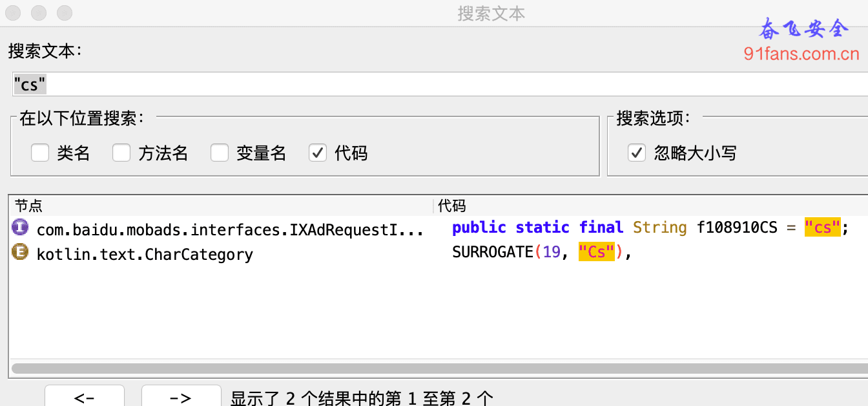Click the 显示了 2 个结果 status text
The width and height of the screenshot is (868, 406).
pyautogui.click(x=362, y=398)
